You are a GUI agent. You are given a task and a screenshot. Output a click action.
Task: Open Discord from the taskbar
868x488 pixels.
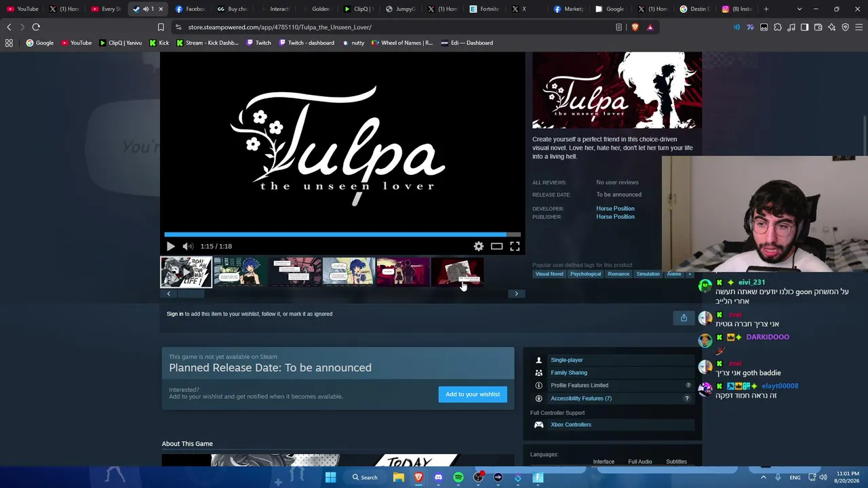pyautogui.click(x=438, y=478)
